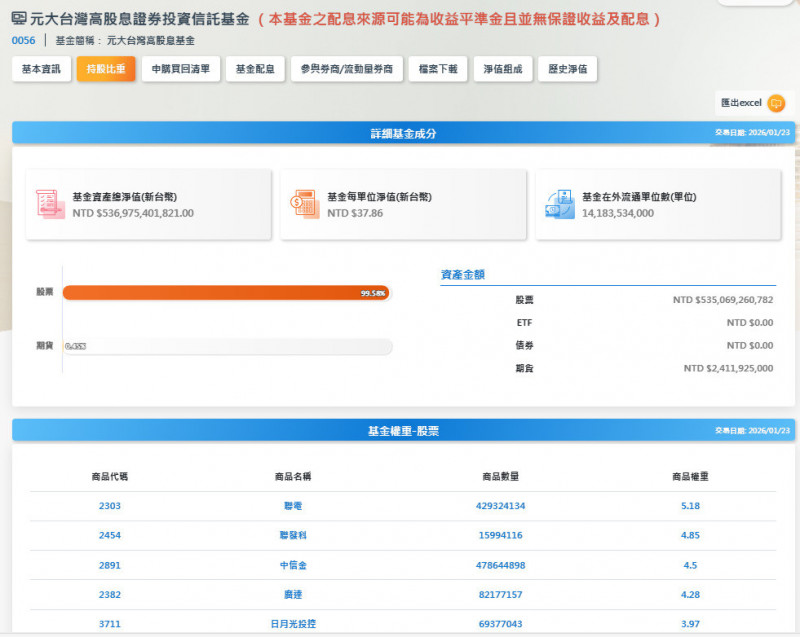Click the export excel orange icon
The width and height of the screenshot is (800, 637).
pyautogui.click(x=776, y=103)
